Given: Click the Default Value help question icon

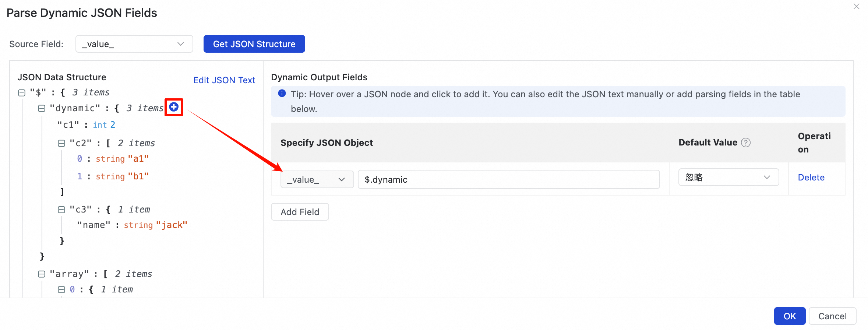Looking at the screenshot, I should pos(746,143).
